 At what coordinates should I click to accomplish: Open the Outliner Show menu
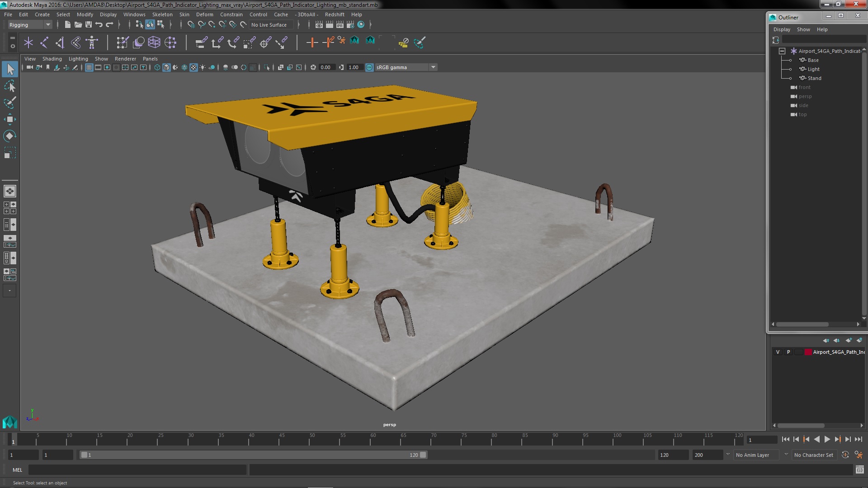pos(803,29)
